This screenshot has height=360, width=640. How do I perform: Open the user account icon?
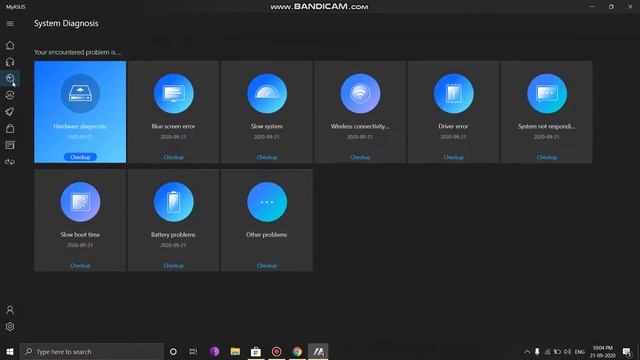(10, 310)
